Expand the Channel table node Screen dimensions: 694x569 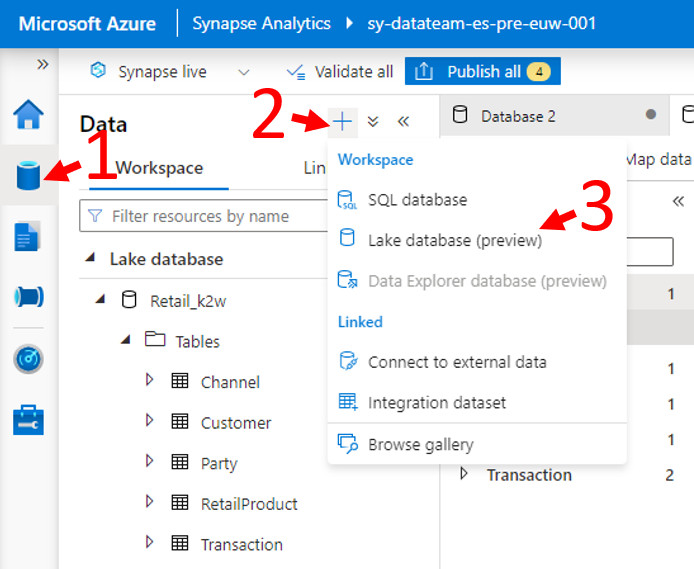[150, 380]
